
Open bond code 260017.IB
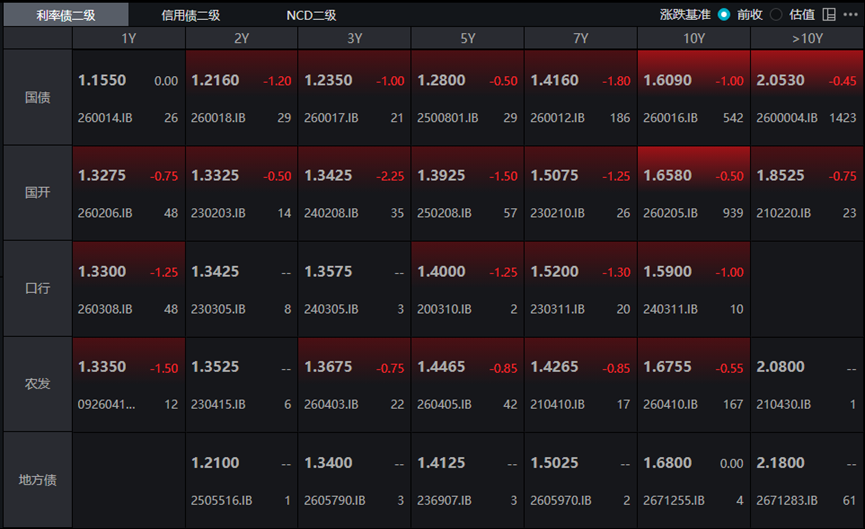[x=331, y=118]
